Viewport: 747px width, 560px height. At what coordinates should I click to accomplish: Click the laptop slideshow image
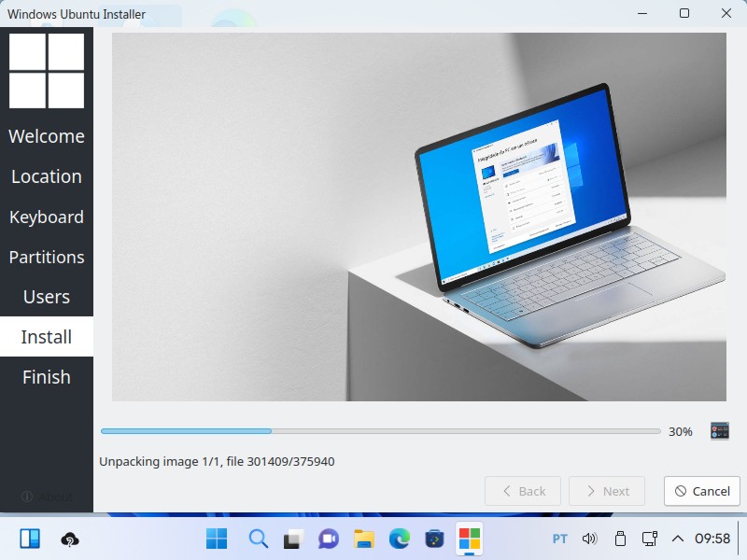point(419,217)
